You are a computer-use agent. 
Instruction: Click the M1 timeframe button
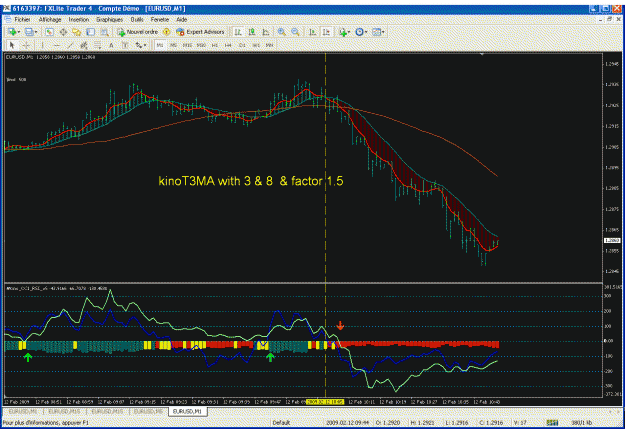(x=160, y=45)
